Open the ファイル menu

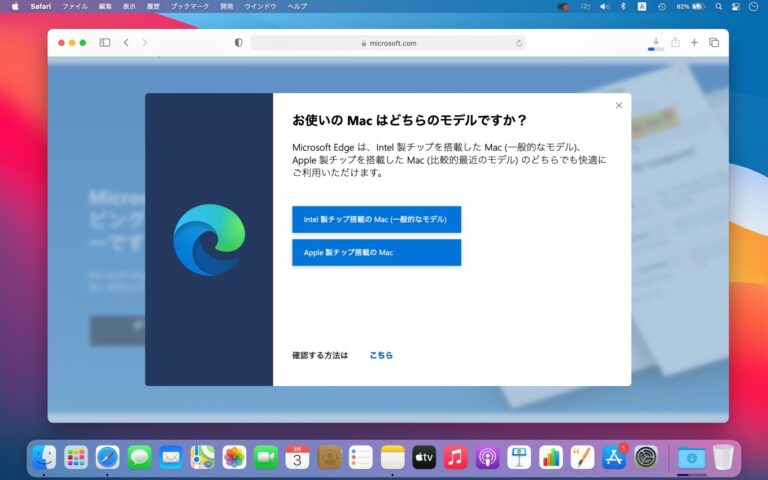pos(75,6)
